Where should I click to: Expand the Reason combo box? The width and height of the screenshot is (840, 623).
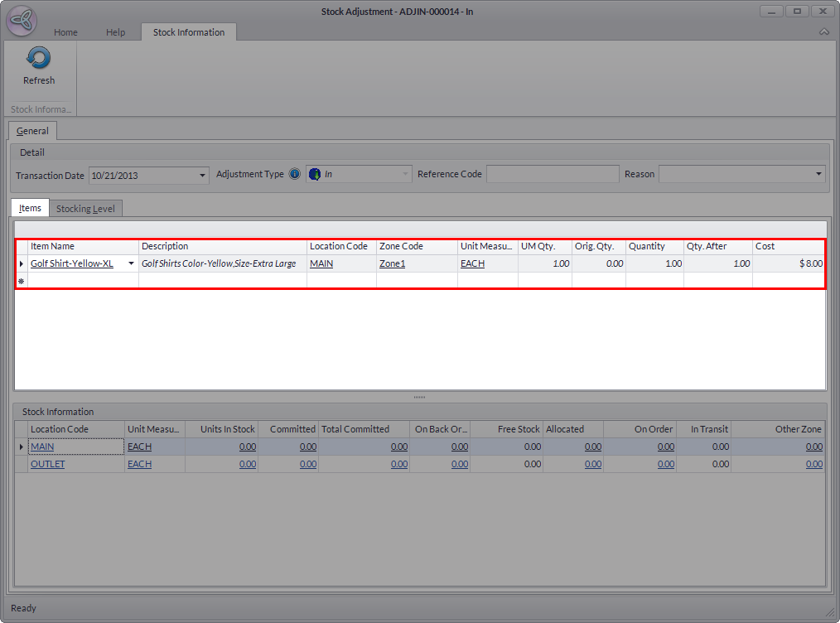pos(818,175)
